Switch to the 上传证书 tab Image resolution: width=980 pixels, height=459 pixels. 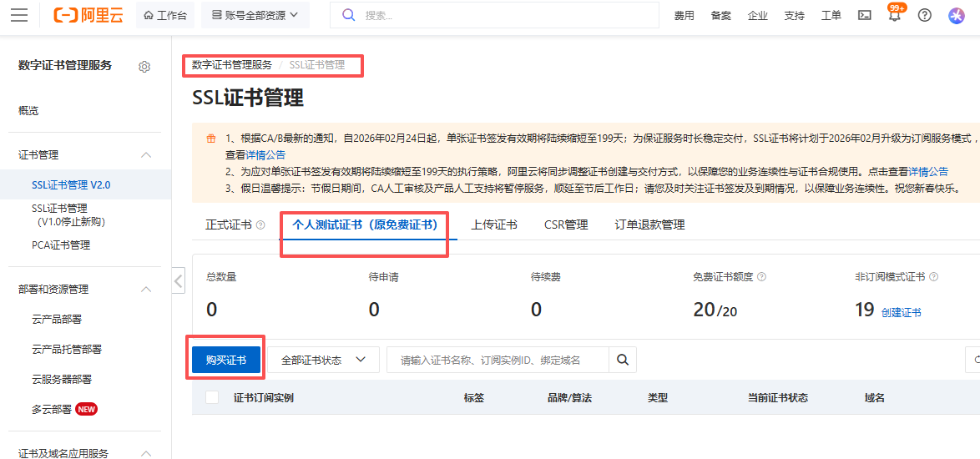493,224
